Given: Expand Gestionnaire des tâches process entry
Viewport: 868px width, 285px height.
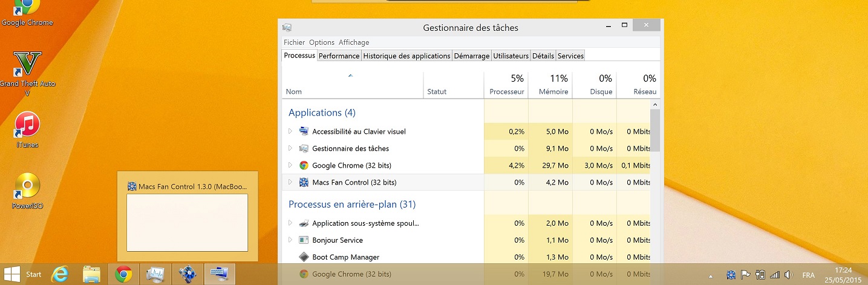Looking at the screenshot, I should 290,148.
